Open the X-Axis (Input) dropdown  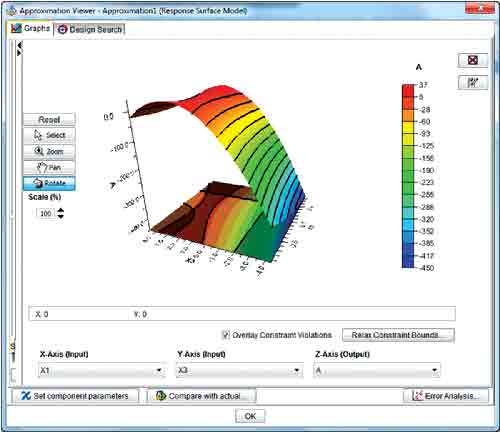click(x=102, y=370)
